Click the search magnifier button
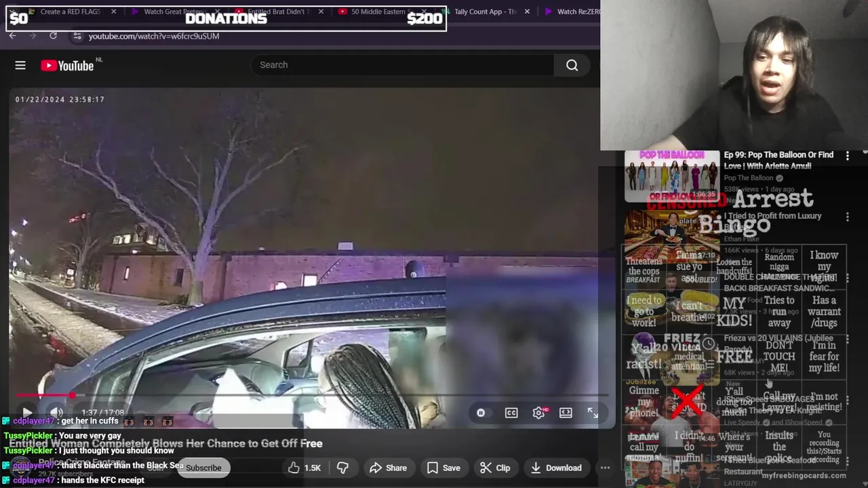Image resolution: width=868 pixels, height=488 pixels. pyautogui.click(x=572, y=65)
